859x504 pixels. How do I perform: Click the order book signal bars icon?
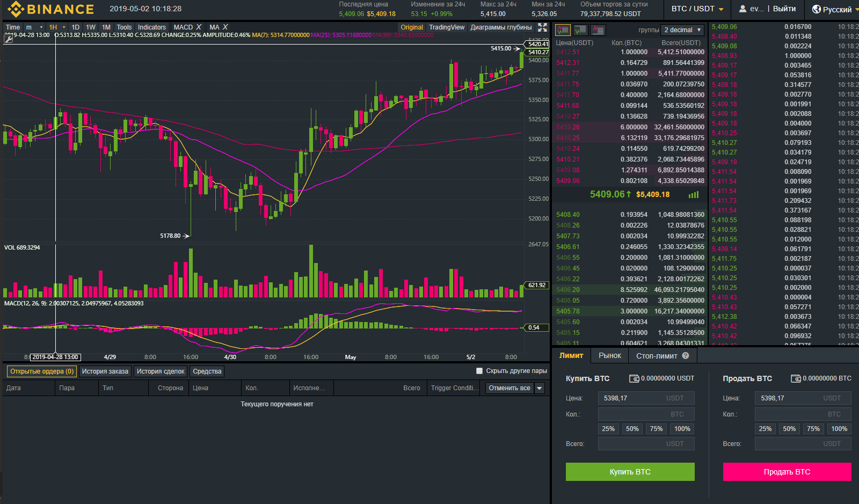694,195
